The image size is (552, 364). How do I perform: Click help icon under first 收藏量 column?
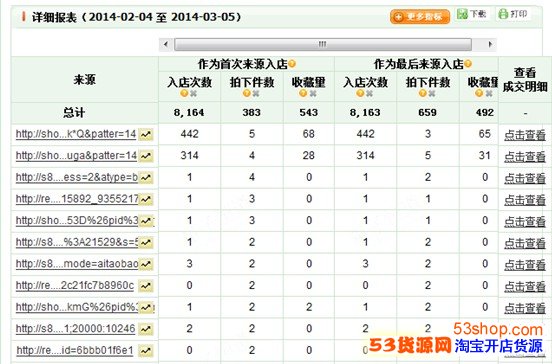click(303, 93)
